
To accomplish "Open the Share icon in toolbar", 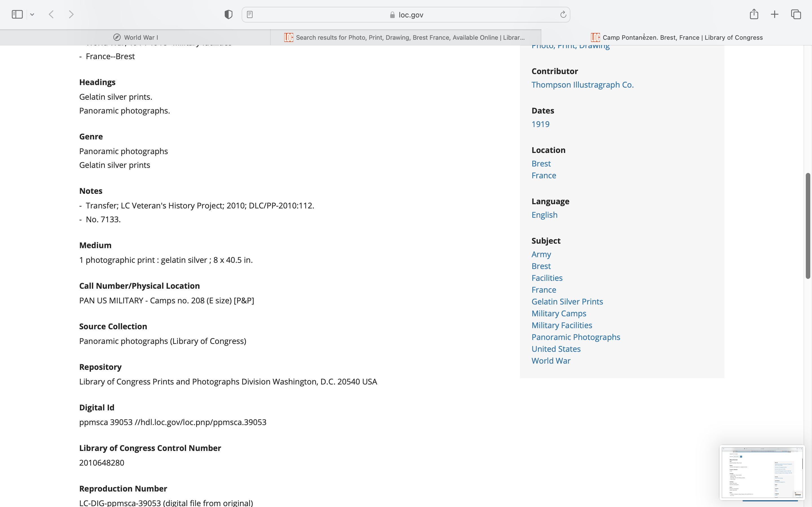I will coord(754,14).
